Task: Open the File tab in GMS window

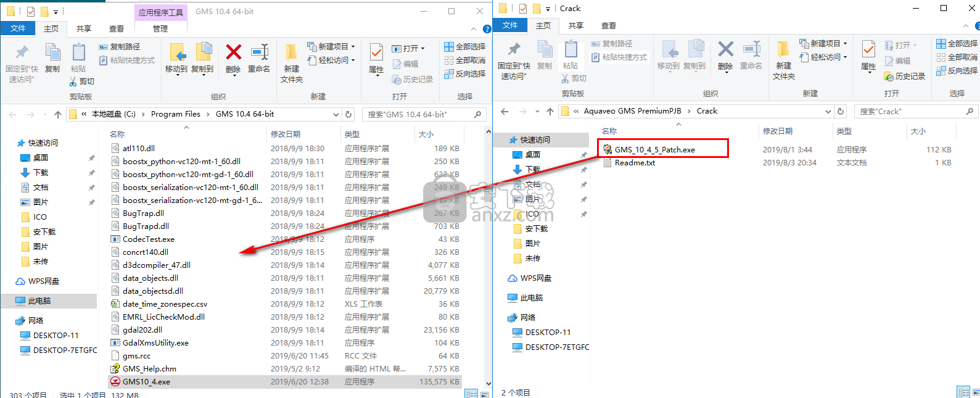Action: click(18, 28)
